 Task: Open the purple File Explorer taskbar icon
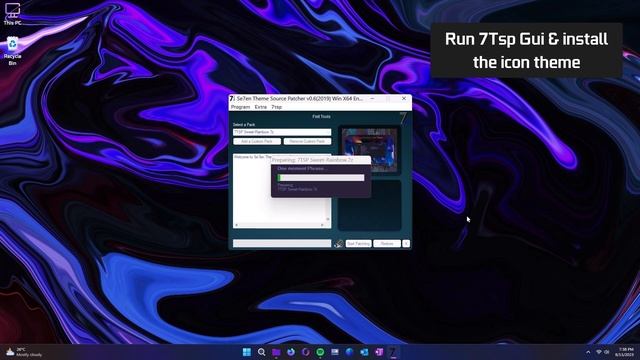click(x=276, y=352)
